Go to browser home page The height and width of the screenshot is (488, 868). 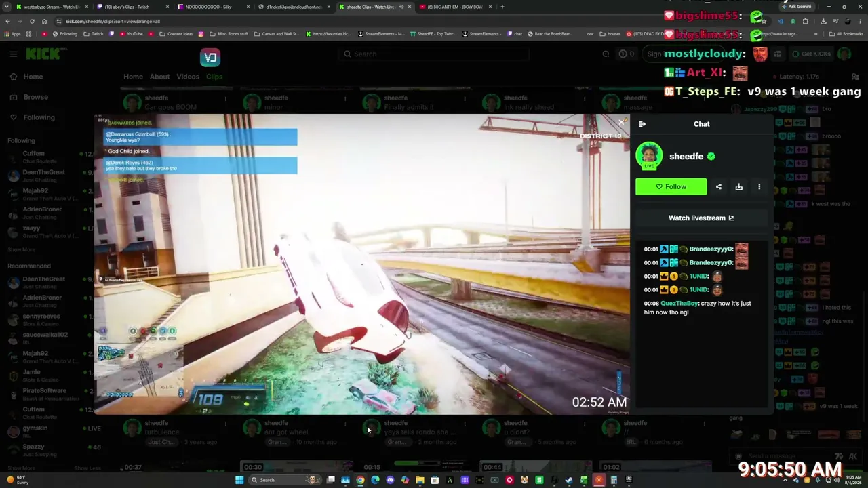[x=44, y=21]
